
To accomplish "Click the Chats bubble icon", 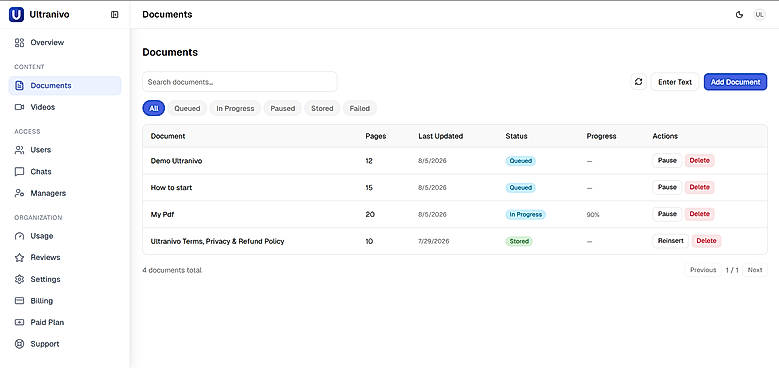I will pyautogui.click(x=19, y=171).
